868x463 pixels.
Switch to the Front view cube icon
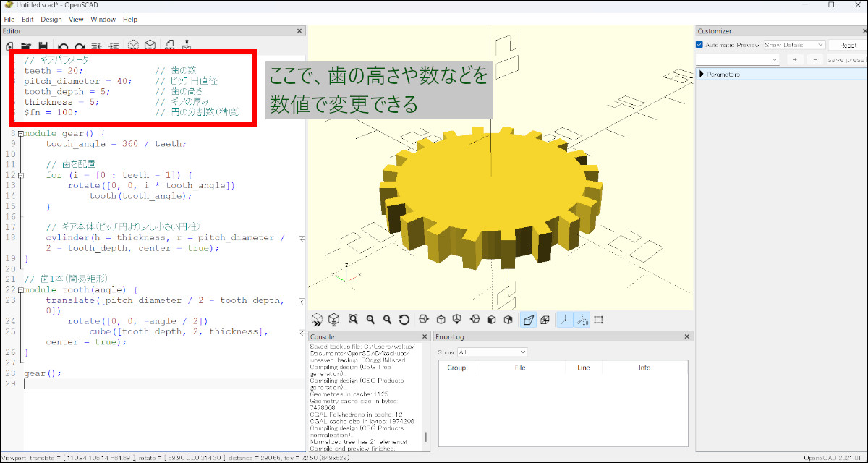tap(492, 320)
